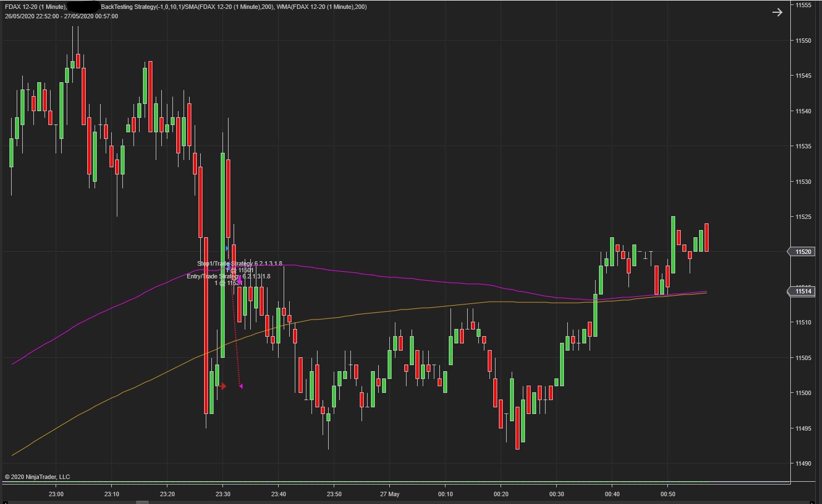Screen dimensions: 822x504
Task: Click the 11514 indicator price marker
Action: point(800,291)
